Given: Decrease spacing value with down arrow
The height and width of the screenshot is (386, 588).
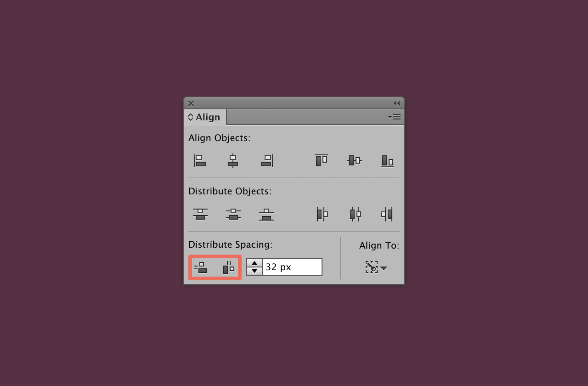Looking at the screenshot, I should [x=254, y=271].
